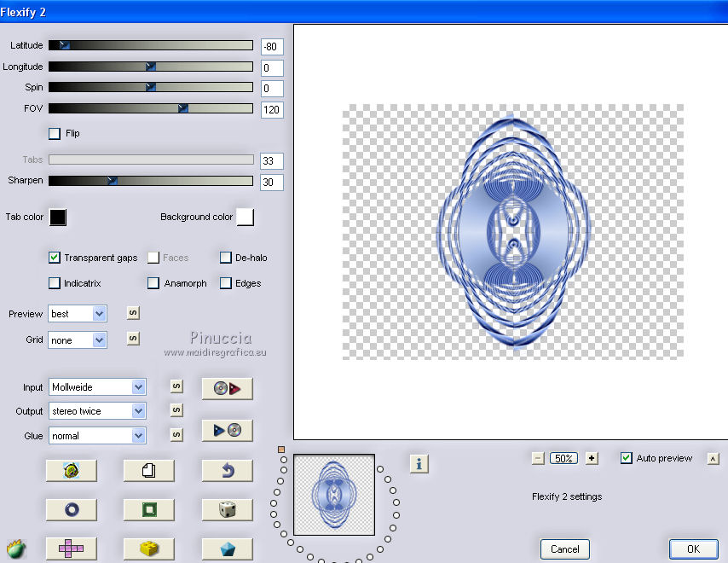728x563 pixels.
Task: Click the OK button
Action: pos(693,549)
